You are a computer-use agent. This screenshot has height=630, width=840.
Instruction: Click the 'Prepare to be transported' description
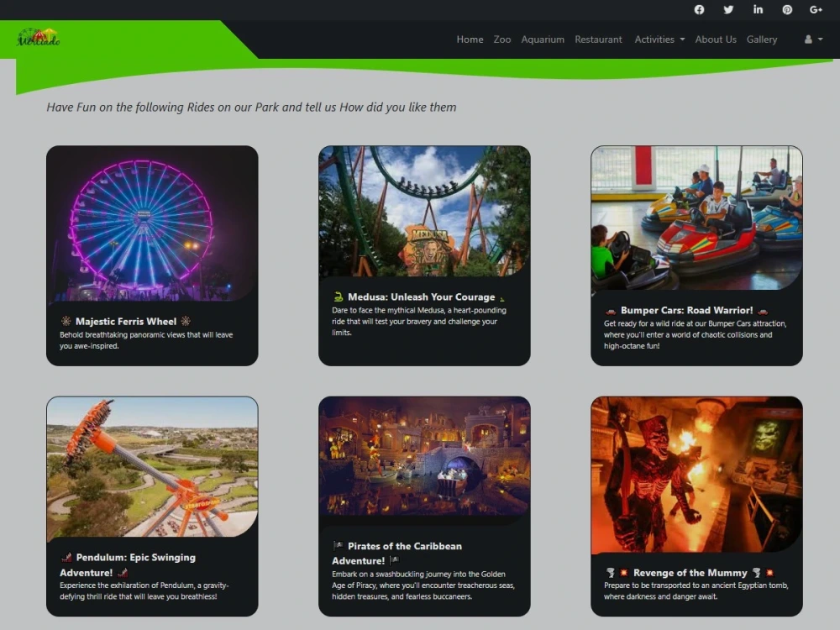(x=696, y=591)
